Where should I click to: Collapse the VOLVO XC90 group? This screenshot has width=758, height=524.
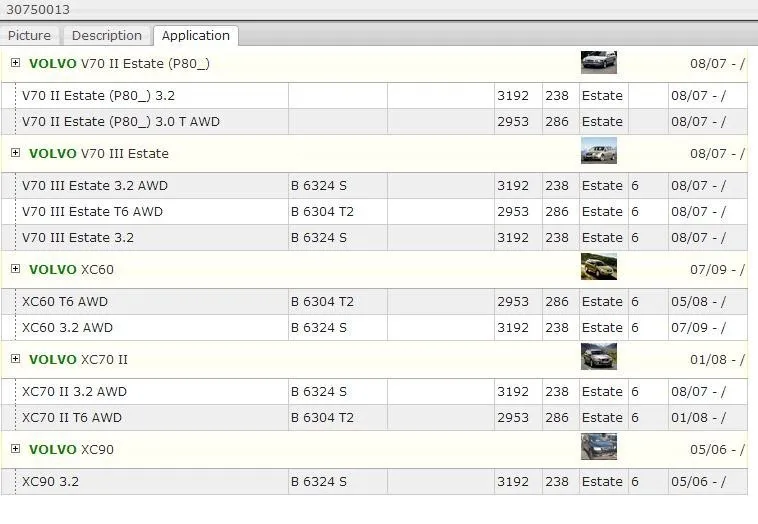pos(15,449)
